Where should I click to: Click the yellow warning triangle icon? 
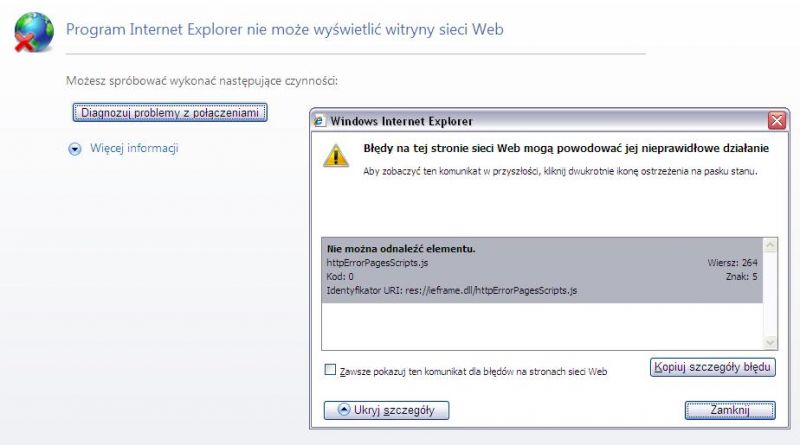tap(336, 156)
